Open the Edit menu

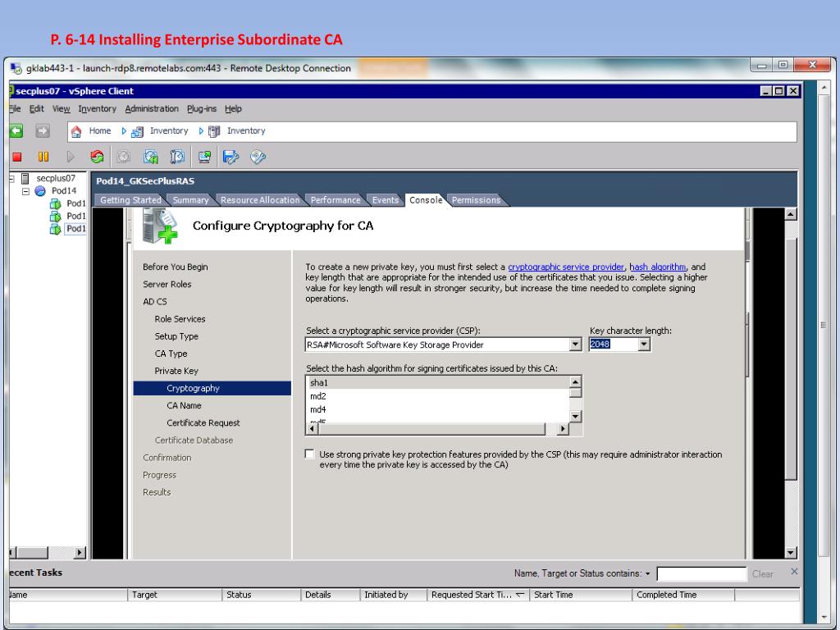pos(36,109)
